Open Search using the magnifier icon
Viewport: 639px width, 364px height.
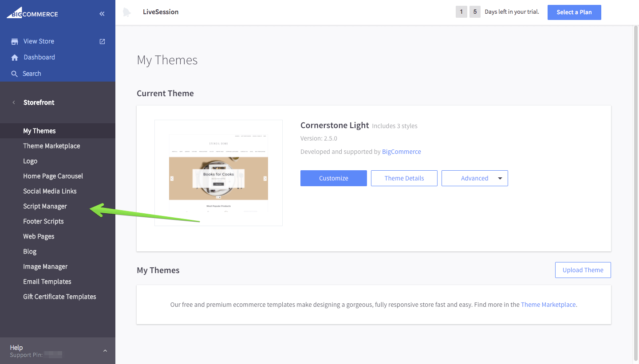click(x=15, y=73)
